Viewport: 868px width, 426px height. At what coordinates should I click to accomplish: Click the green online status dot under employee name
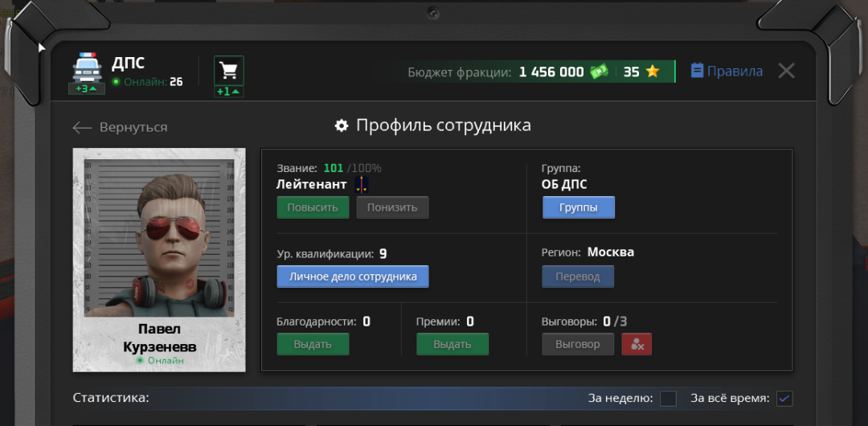[140, 361]
